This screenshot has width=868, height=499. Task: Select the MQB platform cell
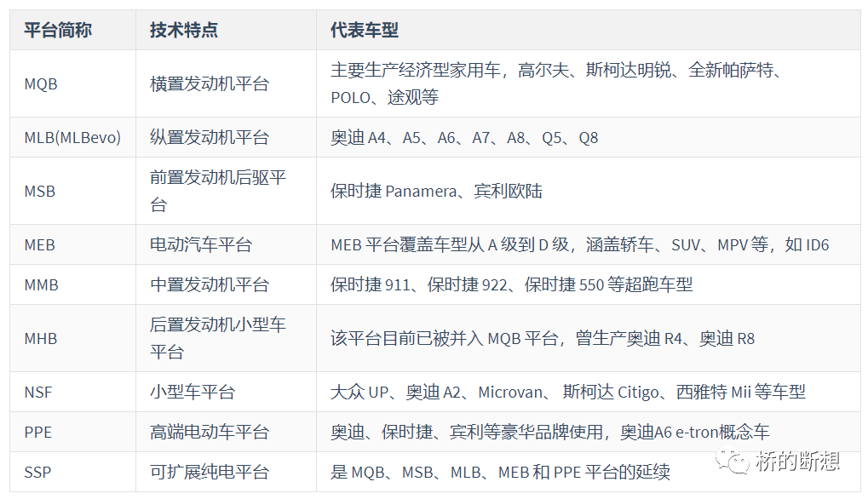(x=72, y=83)
